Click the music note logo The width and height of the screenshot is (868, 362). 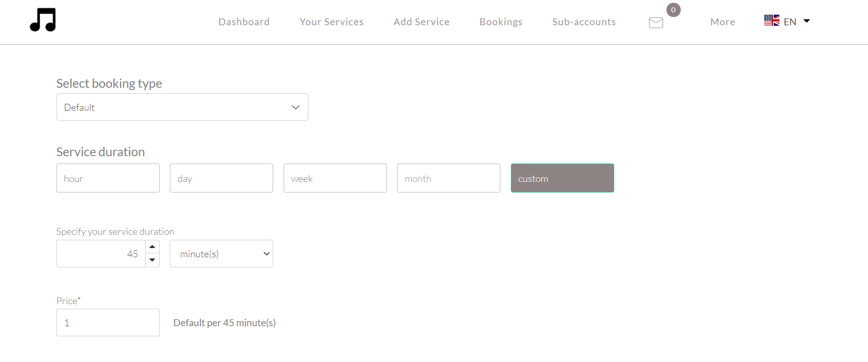(x=43, y=20)
